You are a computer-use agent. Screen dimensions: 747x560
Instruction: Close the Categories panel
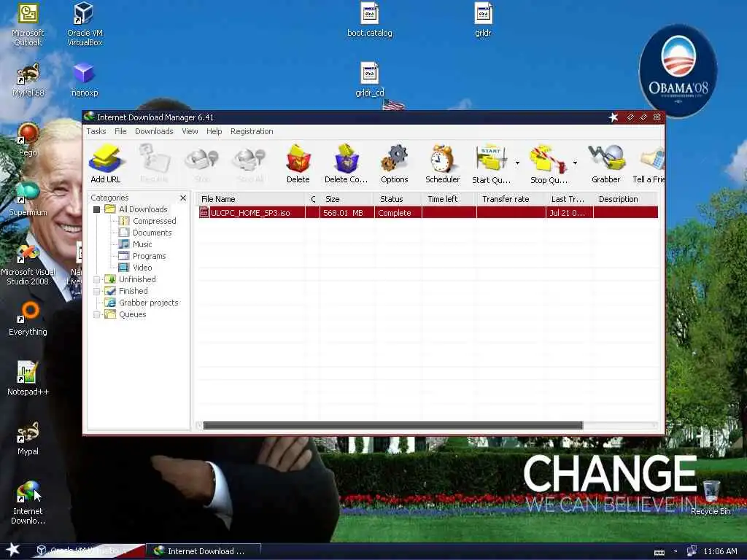pos(183,198)
